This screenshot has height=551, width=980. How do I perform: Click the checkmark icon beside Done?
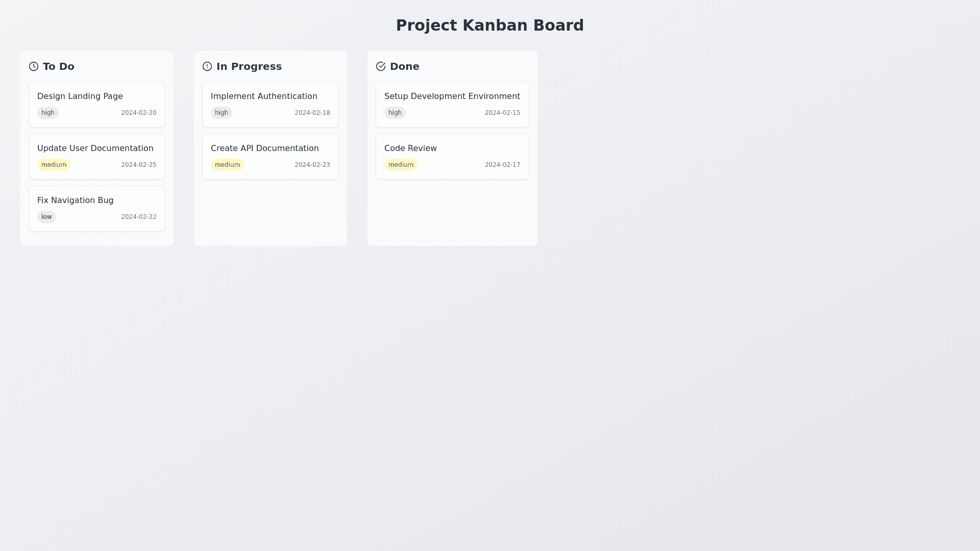coord(381,66)
